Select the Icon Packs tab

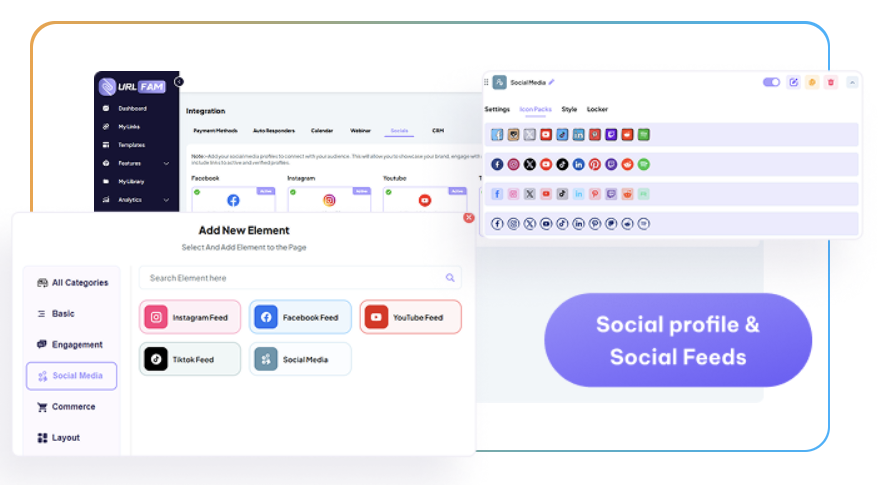point(535,109)
